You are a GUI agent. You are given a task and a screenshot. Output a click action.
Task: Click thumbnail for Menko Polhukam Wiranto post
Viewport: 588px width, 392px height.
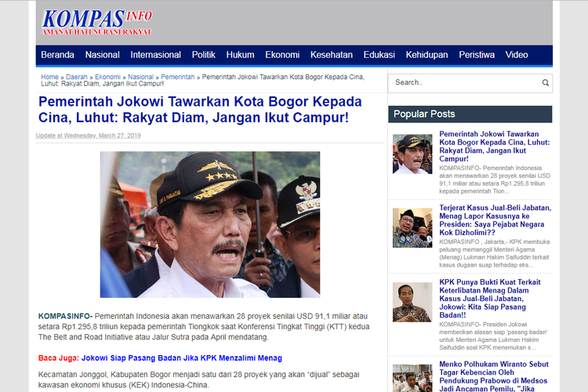coord(412,378)
